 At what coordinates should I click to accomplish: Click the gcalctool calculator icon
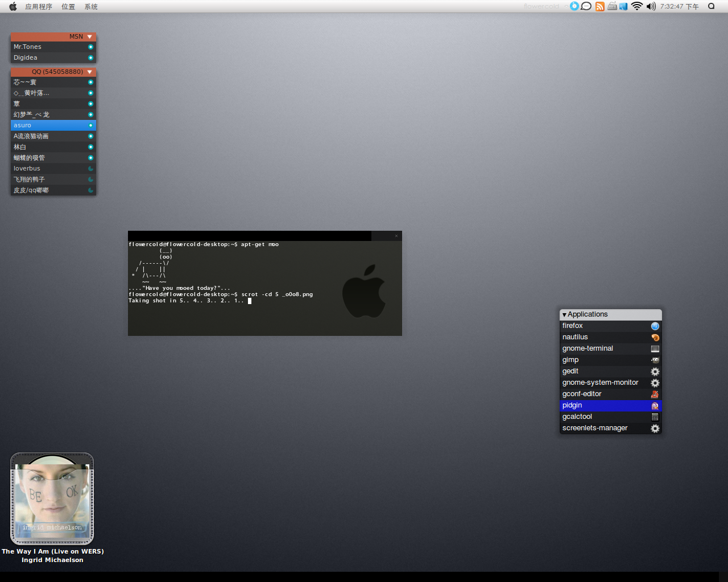(655, 417)
